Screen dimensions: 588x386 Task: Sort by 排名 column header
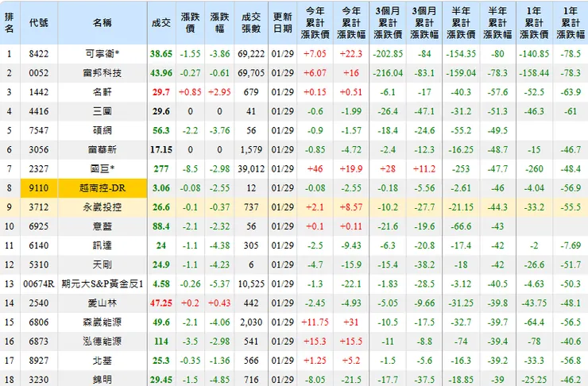point(10,22)
